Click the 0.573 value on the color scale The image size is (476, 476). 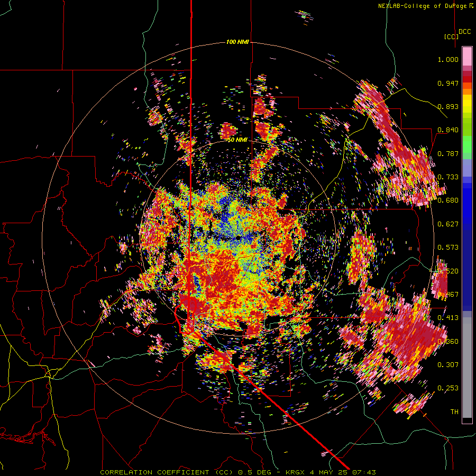[448, 248]
